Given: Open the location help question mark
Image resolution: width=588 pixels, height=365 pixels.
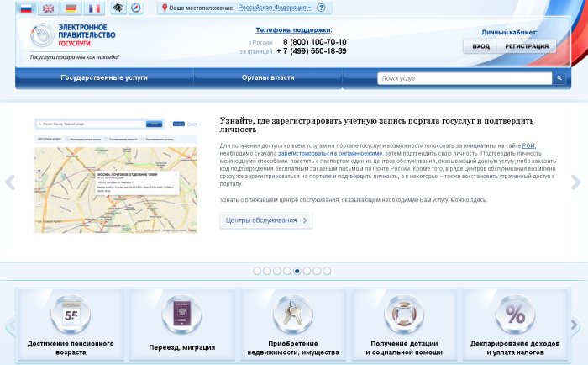Looking at the screenshot, I should [321, 8].
